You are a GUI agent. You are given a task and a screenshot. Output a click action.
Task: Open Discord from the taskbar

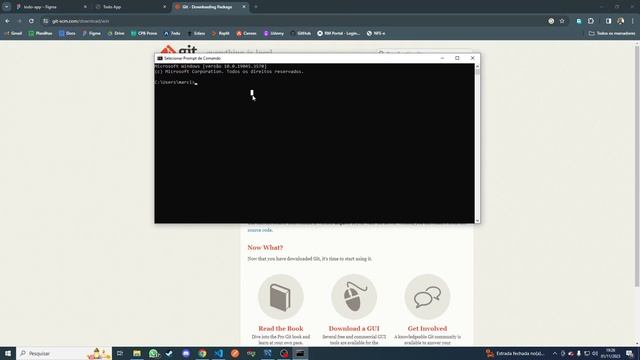click(186, 353)
